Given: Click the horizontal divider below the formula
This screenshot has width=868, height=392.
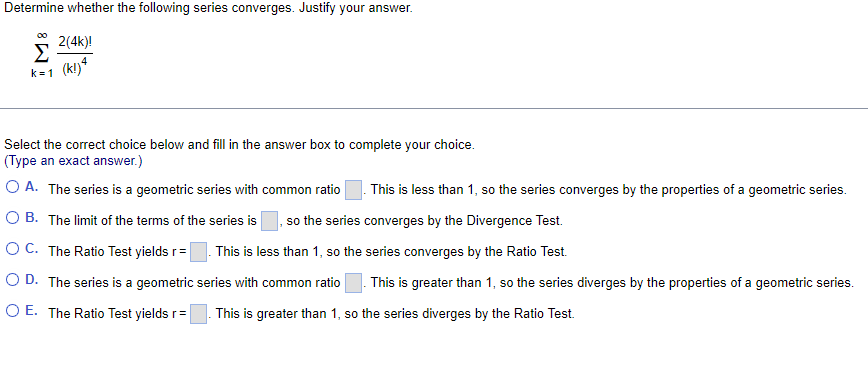Looking at the screenshot, I should coord(434,109).
